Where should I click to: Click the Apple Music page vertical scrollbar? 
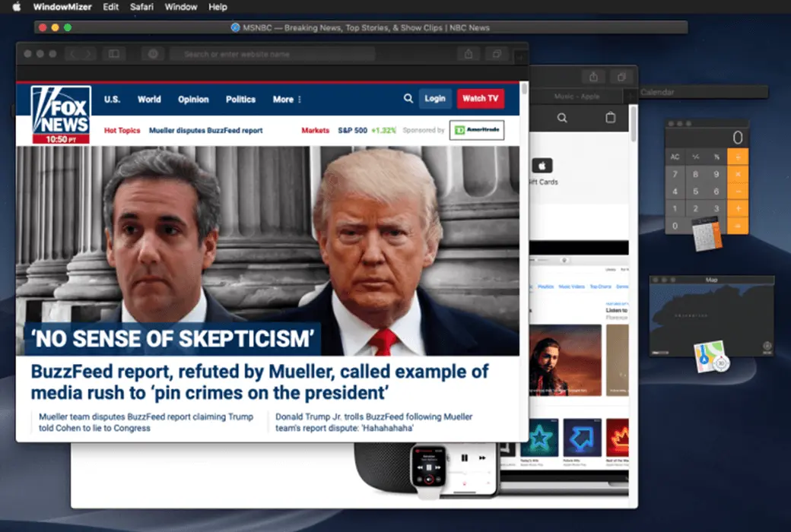[633, 123]
